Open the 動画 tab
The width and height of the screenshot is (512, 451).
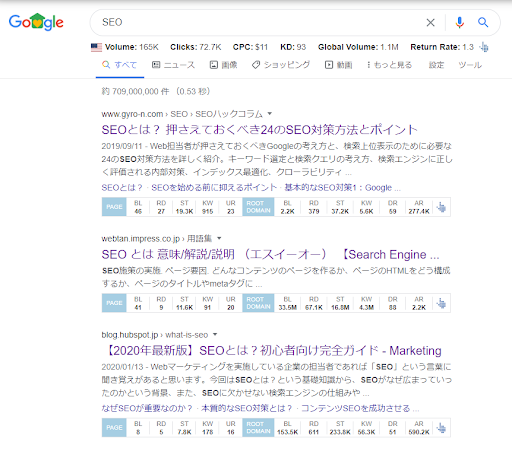(339, 65)
